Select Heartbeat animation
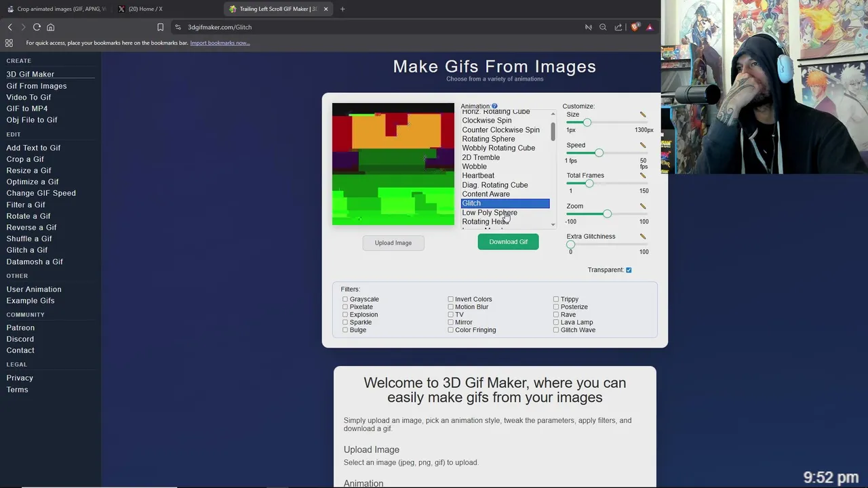 (x=505, y=176)
